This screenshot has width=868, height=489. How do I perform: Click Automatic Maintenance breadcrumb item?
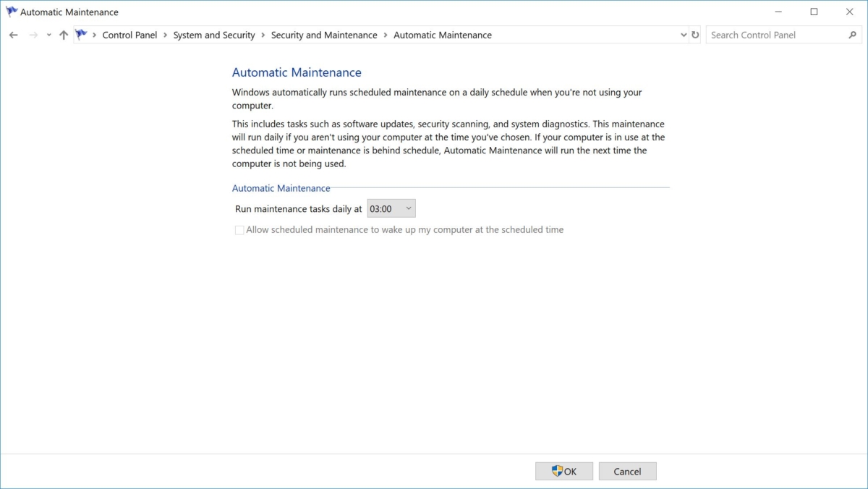point(443,35)
